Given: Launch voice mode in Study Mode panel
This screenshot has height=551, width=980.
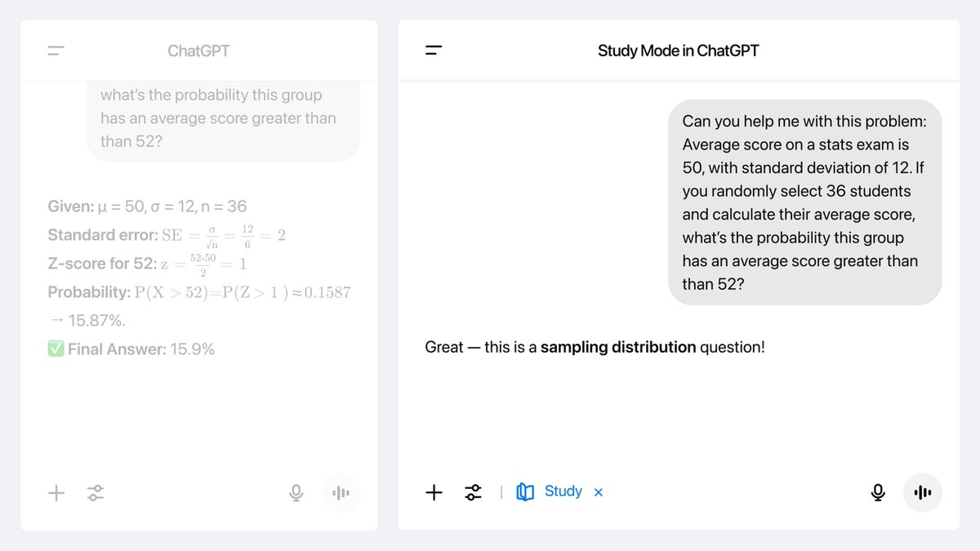Looking at the screenshot, I should point(923,493).
